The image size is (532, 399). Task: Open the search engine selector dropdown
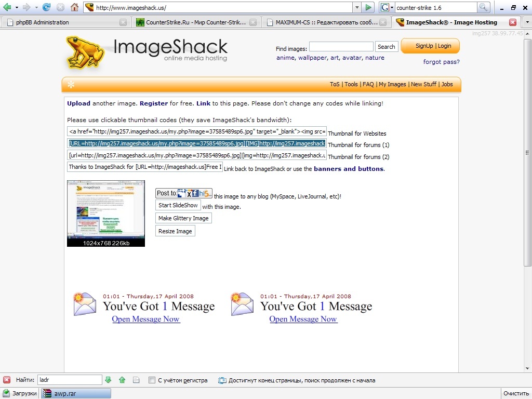392,7
